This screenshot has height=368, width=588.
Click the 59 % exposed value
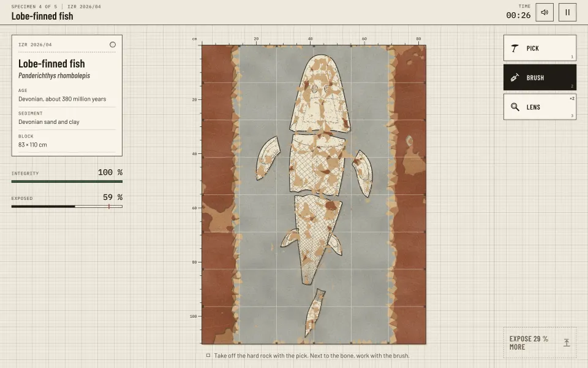coord(113,197)
